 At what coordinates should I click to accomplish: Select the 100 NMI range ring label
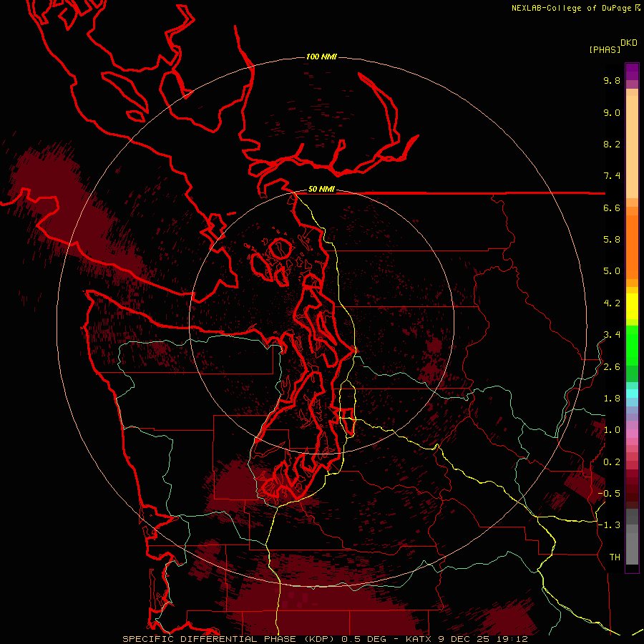[x=321, y=57]
